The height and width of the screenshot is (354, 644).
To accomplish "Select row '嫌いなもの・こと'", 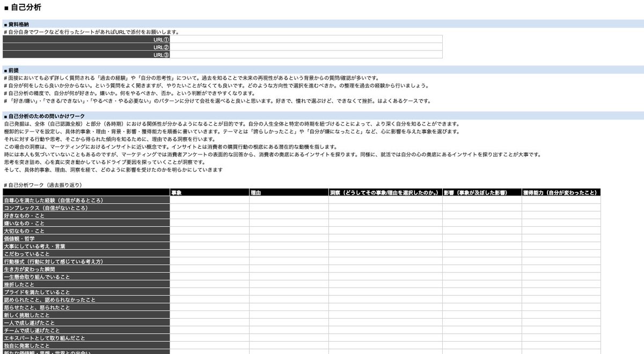I will [x=86, y=223].
